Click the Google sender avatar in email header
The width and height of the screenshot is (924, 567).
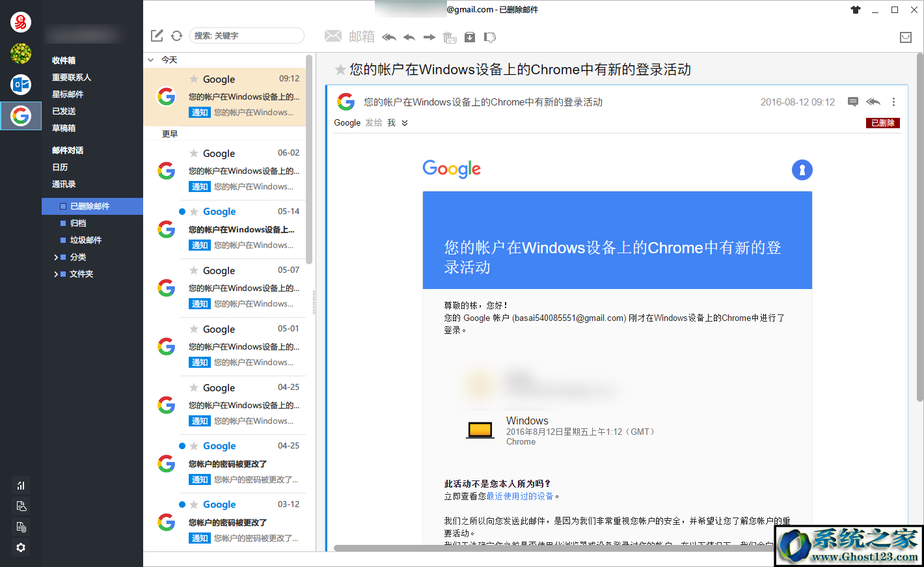(x=346, y=102)
